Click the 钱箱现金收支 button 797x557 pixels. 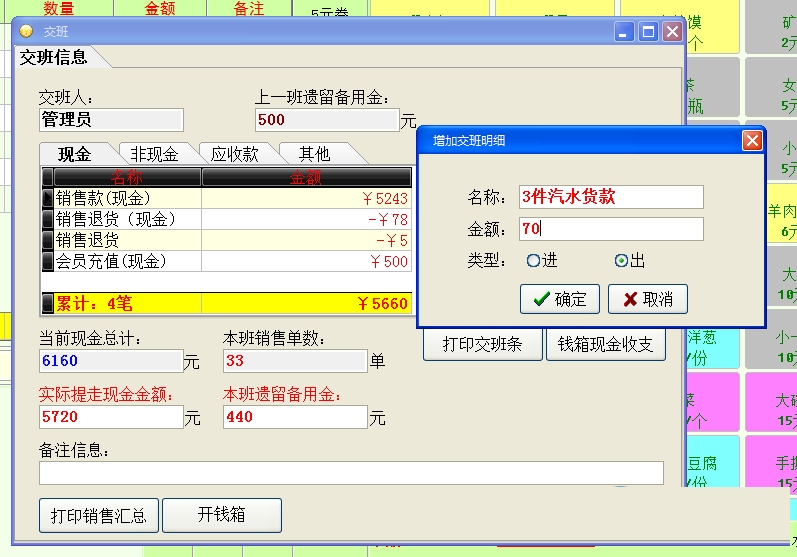605,344
